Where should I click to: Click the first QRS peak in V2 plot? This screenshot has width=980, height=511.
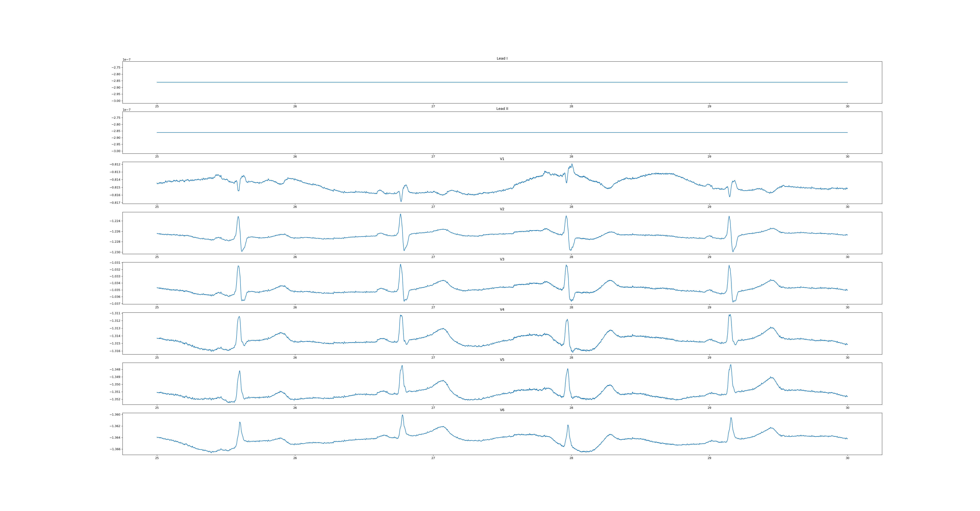[x=238, y=217]
